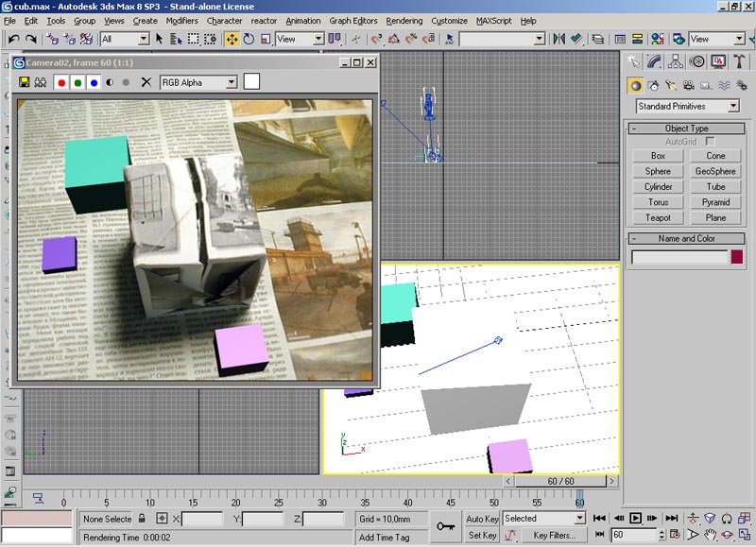This screenshot has width=756, height=548.
Task: Click the Auto Key button
Action: 482,519
